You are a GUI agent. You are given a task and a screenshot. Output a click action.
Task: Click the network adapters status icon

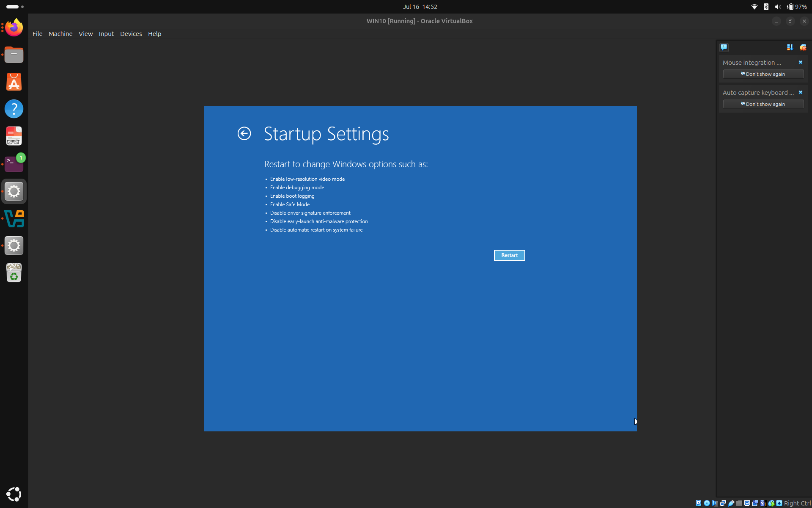tap(723, 503)
